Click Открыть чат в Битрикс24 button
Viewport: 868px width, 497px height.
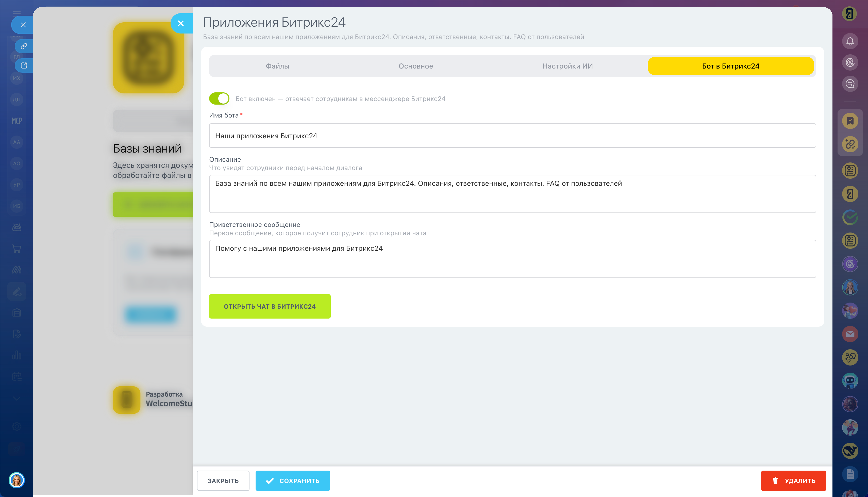270,306
